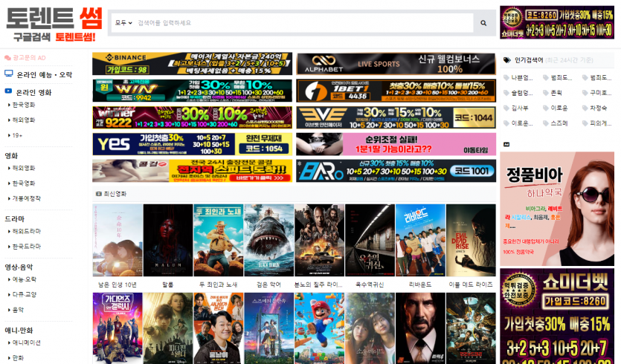The width and height of the screenshot is (621, 364).
Task: Click the tag icon beside 나쁜엄...
Action: [x=506, y=78]
